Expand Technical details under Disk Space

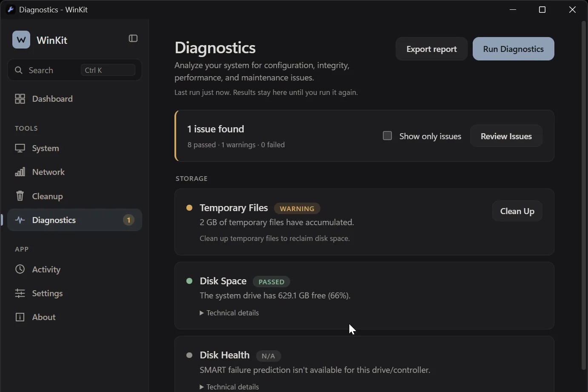(x=229, y=313)
